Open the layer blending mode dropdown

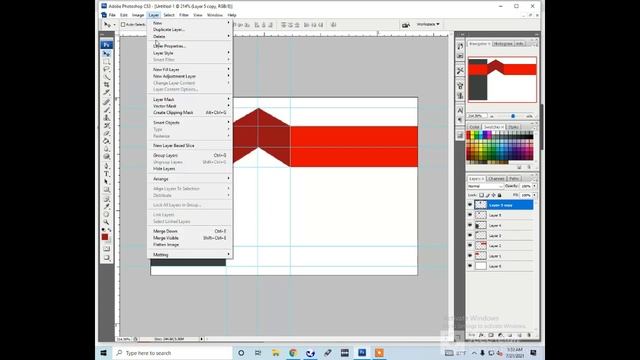click(485, 186)
